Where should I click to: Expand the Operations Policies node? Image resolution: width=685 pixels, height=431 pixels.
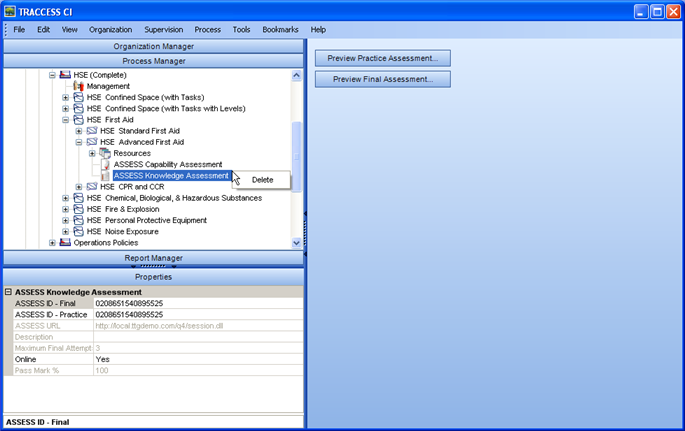(52, 242)
